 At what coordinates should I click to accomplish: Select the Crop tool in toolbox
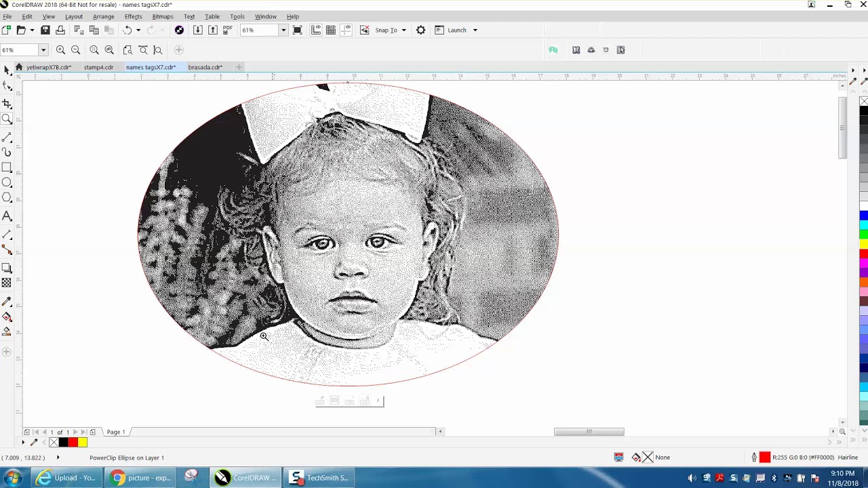click(x=7, y=104)
